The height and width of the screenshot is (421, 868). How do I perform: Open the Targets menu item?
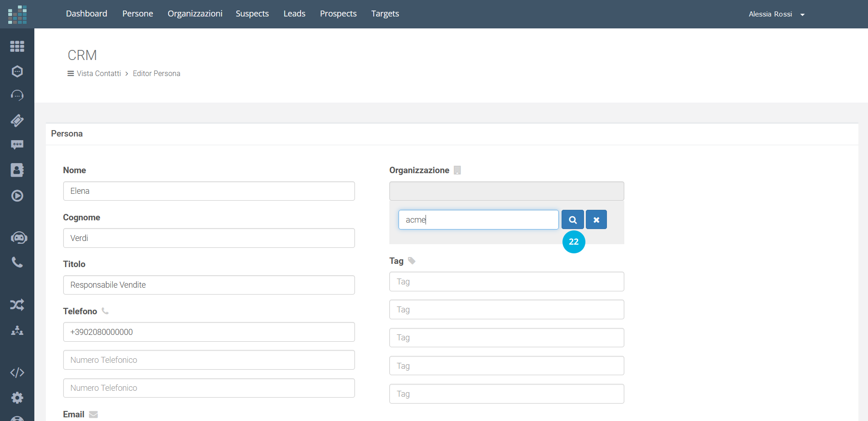[385, 14]
